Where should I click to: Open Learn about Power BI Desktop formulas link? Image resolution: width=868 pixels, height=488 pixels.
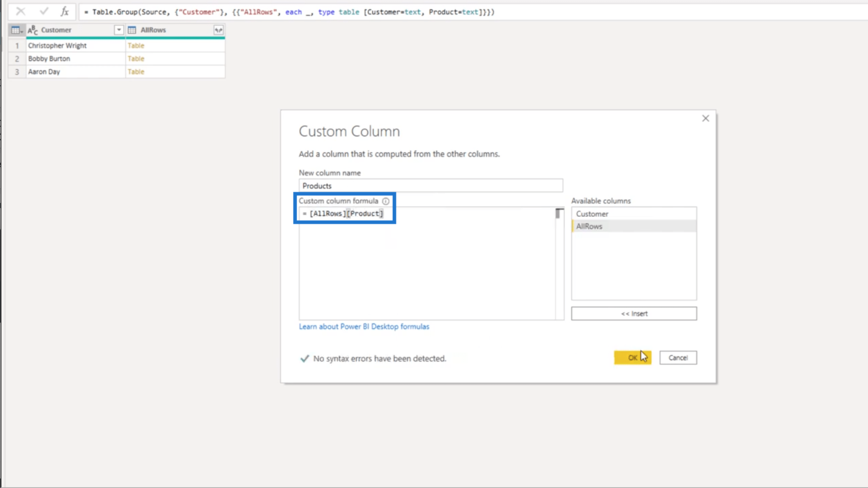pyautogui.click(x=364, y=326)
